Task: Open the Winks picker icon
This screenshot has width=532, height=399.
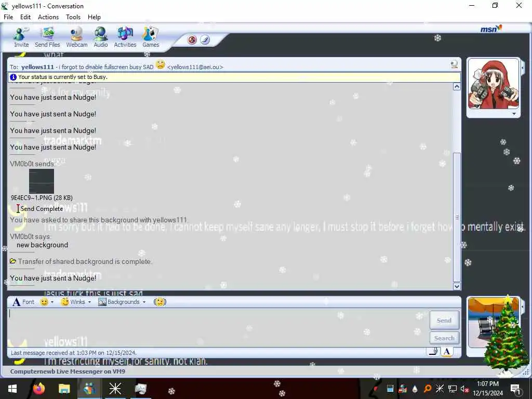Action: 65,302
